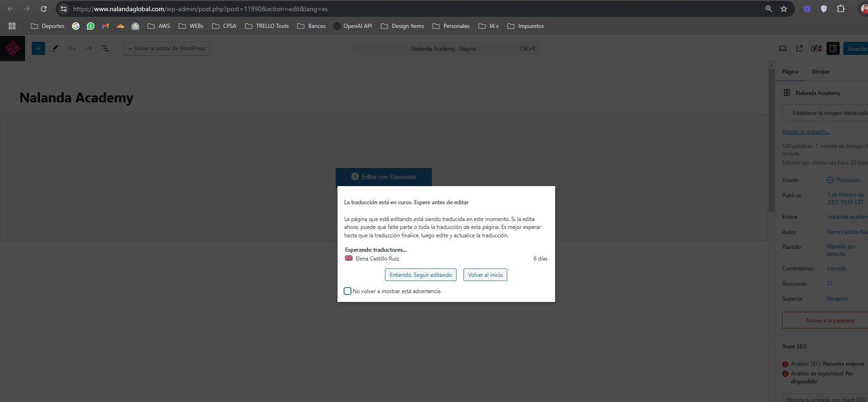Open site information icon in address bar
This screenshot has height=402, width=868.
[x=64, y=9]
